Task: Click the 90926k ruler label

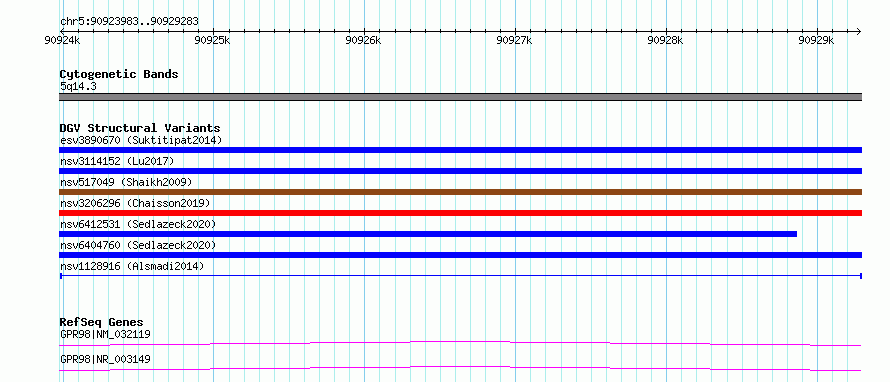Action: pos(363,40)
